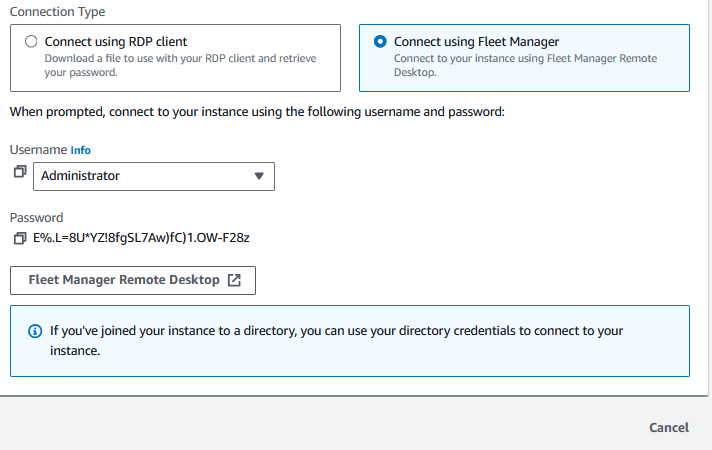The width and height of the screenshot is (712, 450).
Task: Click the displayed password string
Action: (x=141, y=238)
